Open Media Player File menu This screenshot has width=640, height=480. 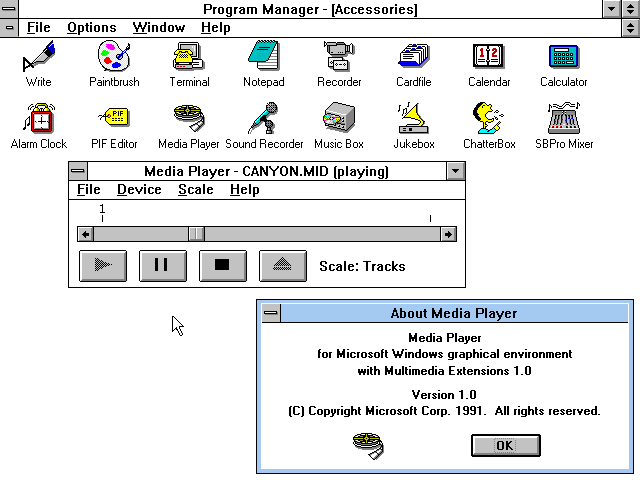[x=89, y=189]
